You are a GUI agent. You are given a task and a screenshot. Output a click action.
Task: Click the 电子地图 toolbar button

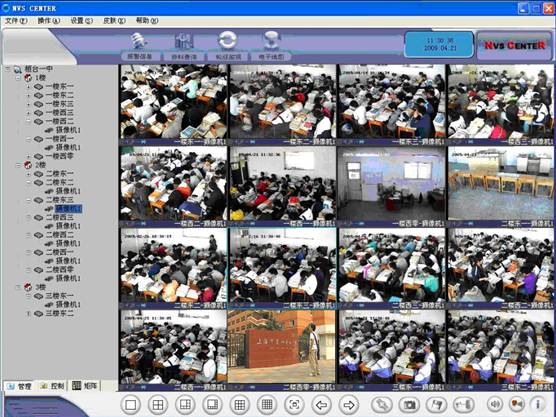(x=271, y=56)
